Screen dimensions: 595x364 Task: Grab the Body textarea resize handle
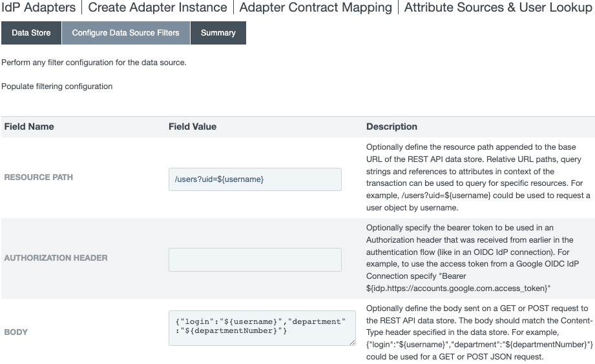352,342
